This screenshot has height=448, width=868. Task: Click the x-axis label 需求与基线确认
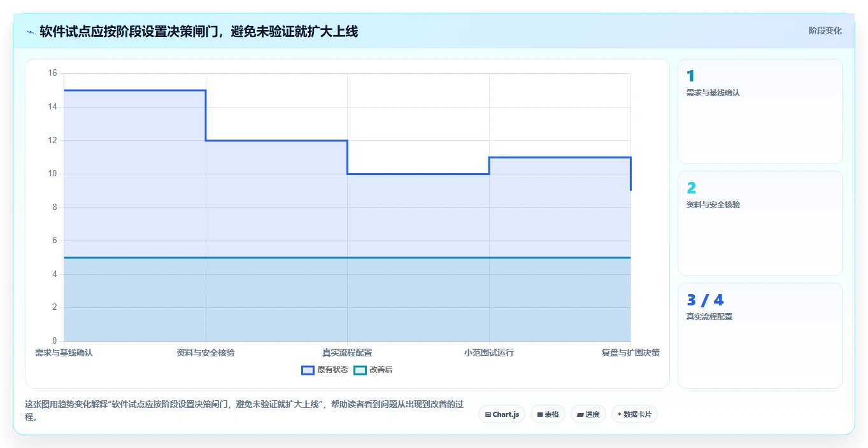pos(64,353)
